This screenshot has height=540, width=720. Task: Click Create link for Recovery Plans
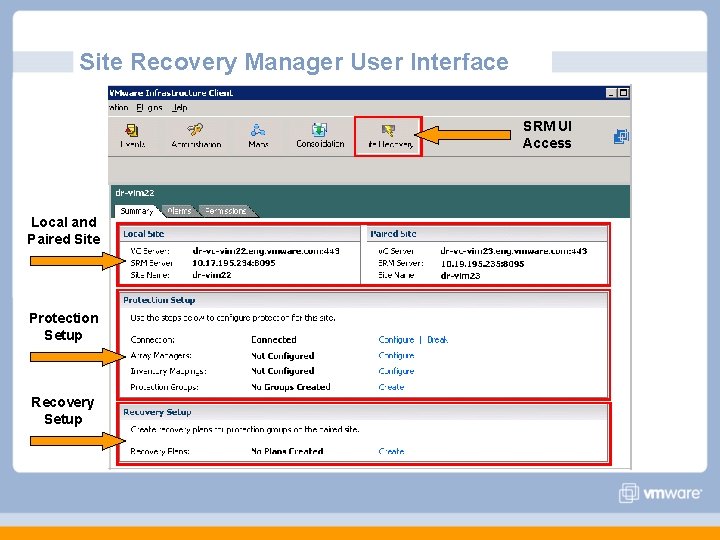391,451
